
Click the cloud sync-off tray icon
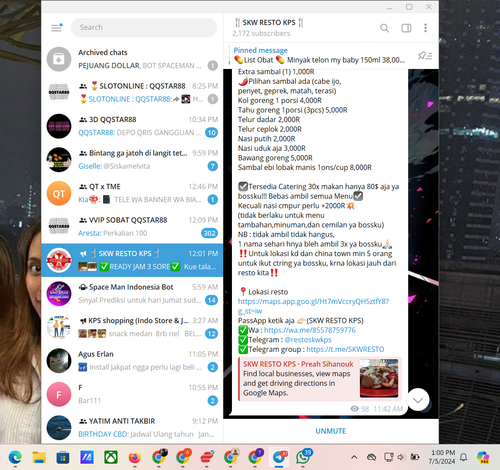click(371, 457)
